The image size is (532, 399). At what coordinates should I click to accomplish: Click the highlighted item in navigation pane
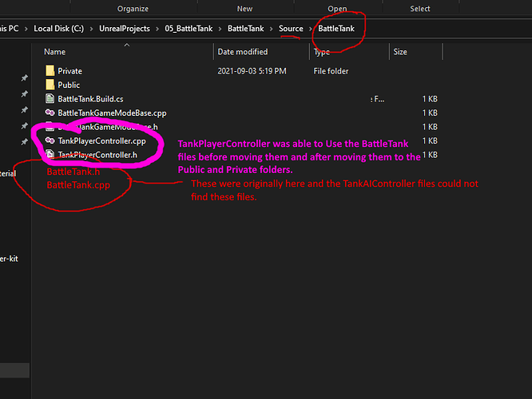[14, 370]
